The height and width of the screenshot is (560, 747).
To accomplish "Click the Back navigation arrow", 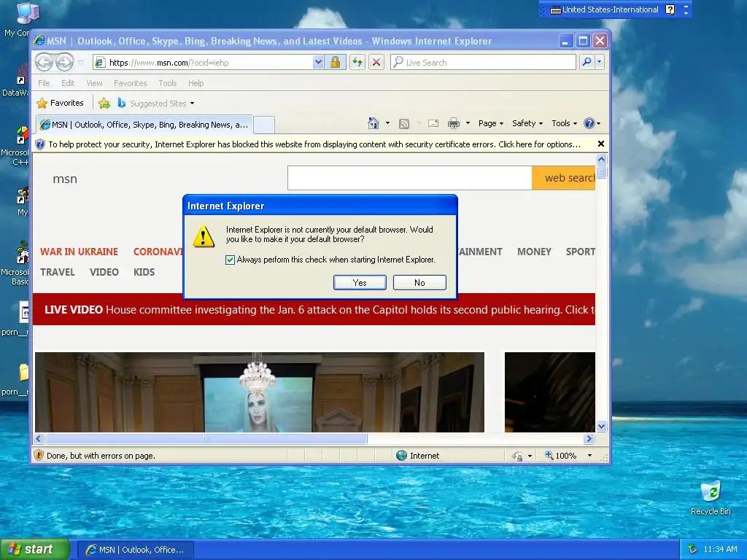I will [x=44, y=63].
